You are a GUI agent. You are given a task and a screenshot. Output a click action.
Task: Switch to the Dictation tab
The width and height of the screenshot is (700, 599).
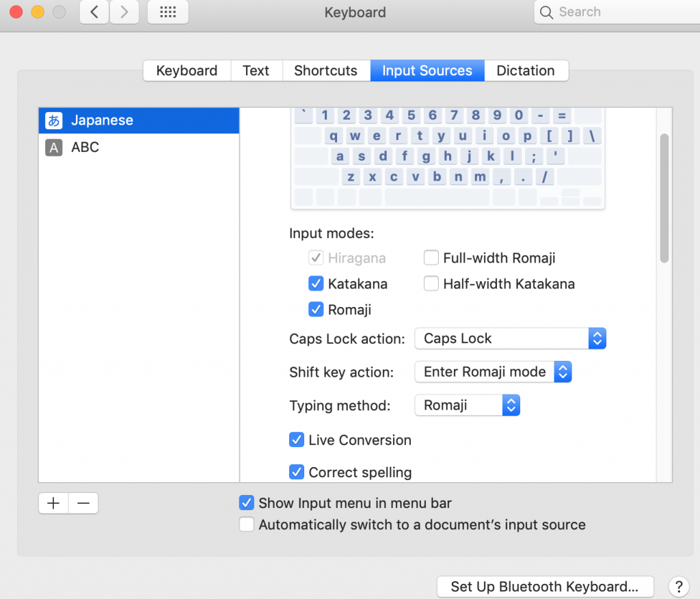click(526, 70)
